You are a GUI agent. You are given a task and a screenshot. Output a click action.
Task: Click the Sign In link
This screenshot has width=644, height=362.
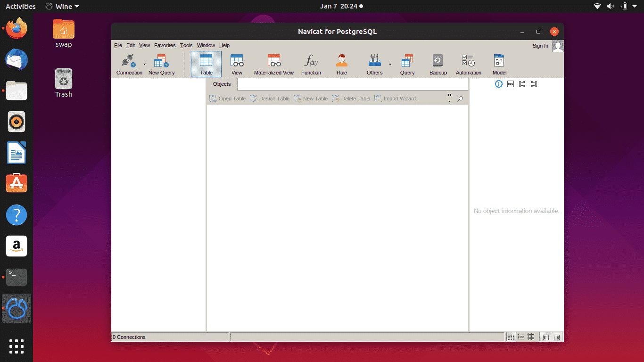(x=540, y=46)
